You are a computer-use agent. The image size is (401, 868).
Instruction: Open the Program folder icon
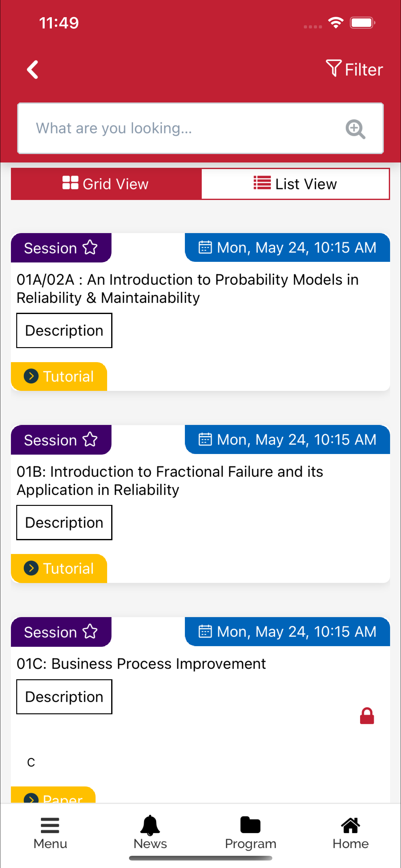pyautogui.click(x=250, y=825)
